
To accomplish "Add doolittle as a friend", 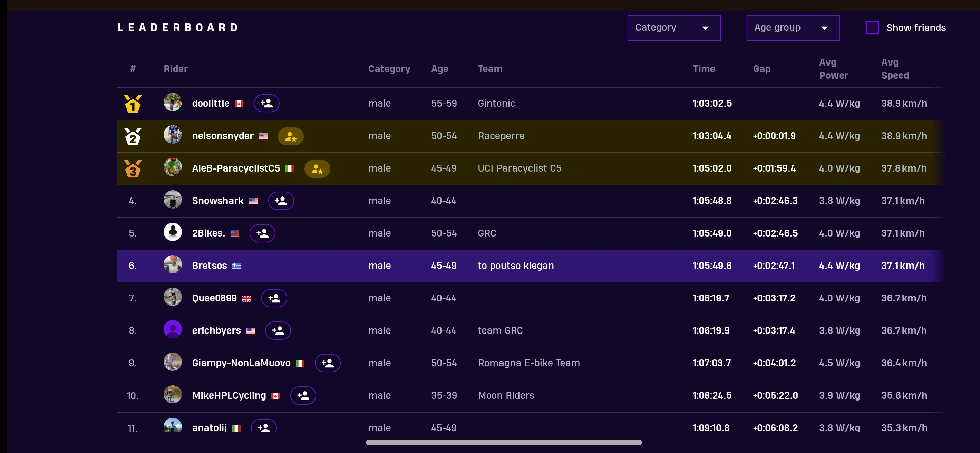I will tap(266, 103).
